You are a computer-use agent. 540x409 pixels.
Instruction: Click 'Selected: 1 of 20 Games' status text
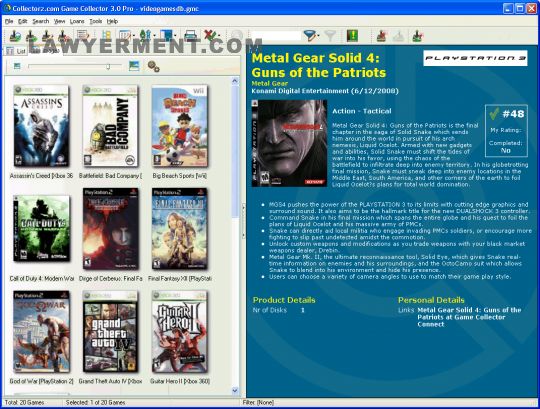[x=95, y=402]
